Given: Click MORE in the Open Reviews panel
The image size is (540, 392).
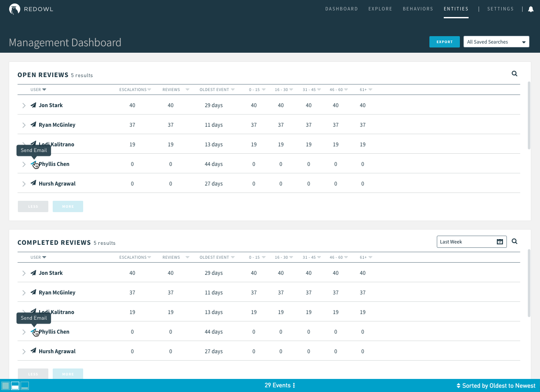Looking at the screenshot, I should (67, 206).
